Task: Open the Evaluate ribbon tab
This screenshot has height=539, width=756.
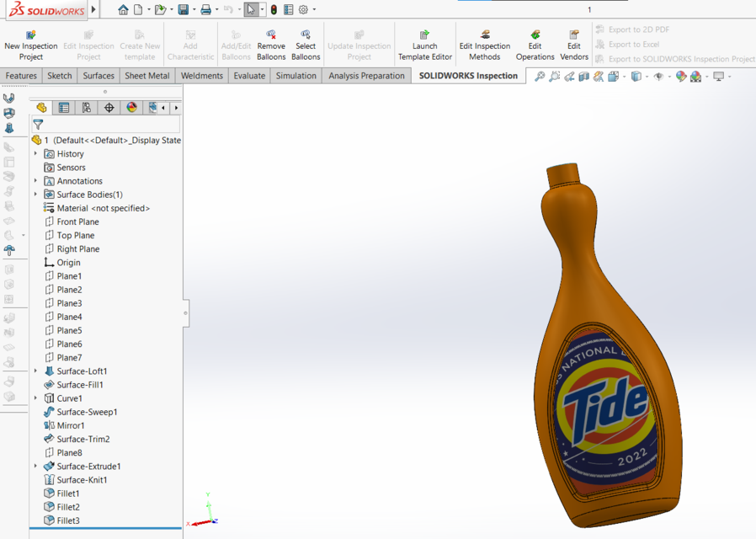Action: (x=248, y=75)
